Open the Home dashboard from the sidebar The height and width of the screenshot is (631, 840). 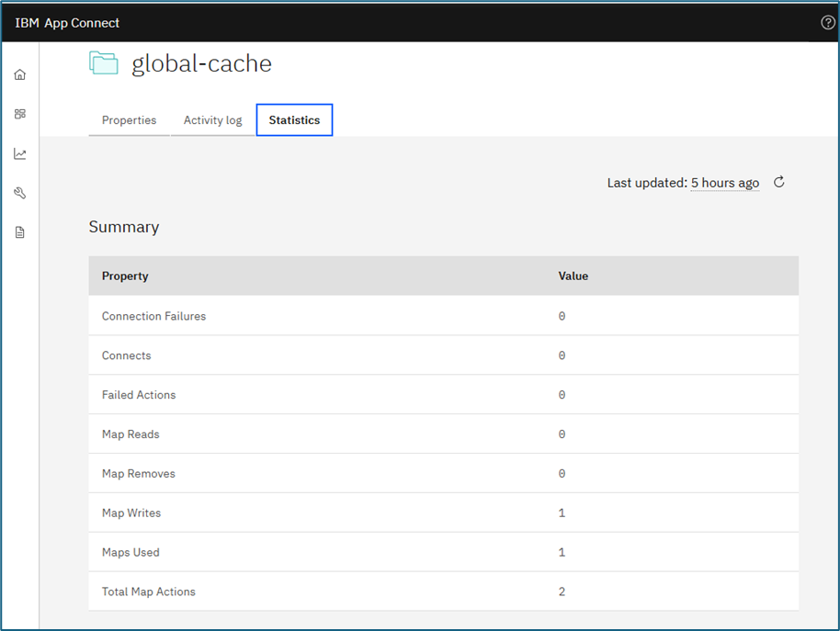(19, 74)
